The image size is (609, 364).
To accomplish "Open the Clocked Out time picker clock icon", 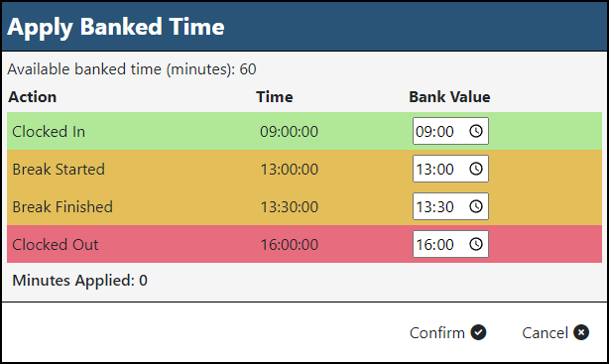I will [476, 244].
